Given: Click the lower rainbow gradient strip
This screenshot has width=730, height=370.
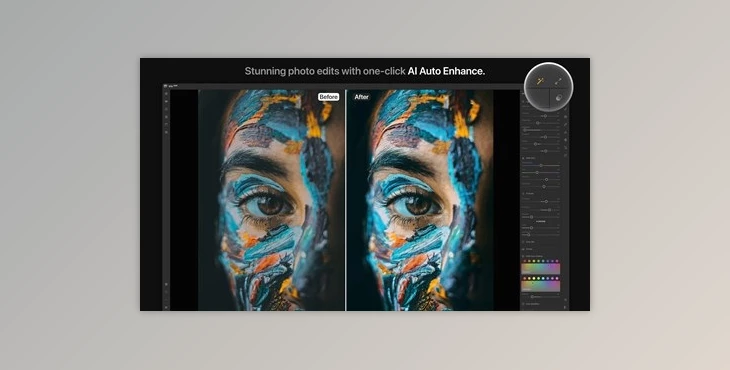Looking at the screenshot, I should (541, 286).
